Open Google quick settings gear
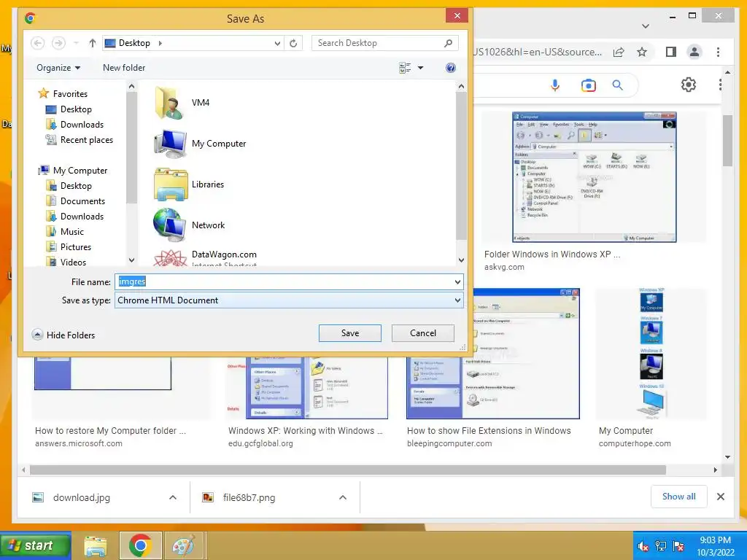Screen dimensions: 747x560 [x=688, y=85]
